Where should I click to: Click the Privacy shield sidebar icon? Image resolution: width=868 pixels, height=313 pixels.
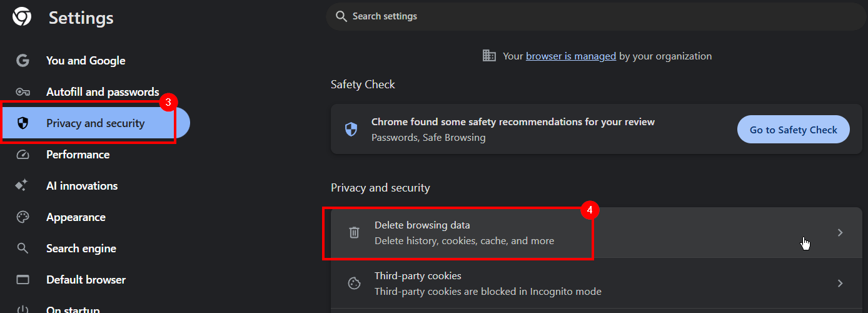(x=23, y=123)
